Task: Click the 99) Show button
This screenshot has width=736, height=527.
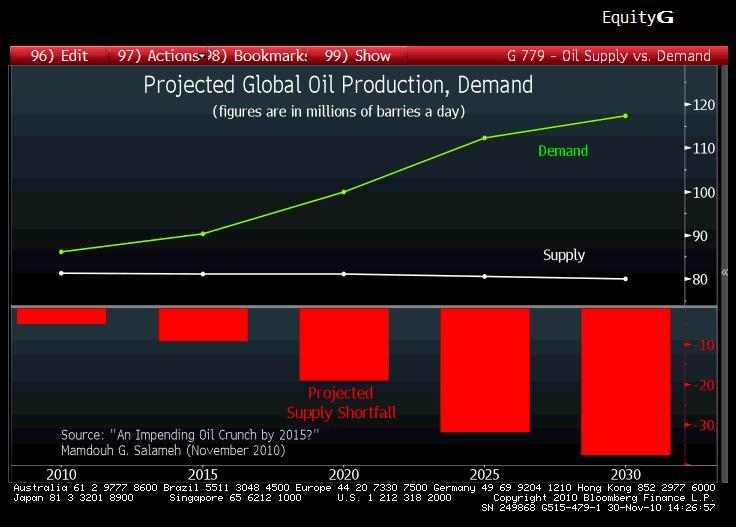Action: (x=358, y=56)
